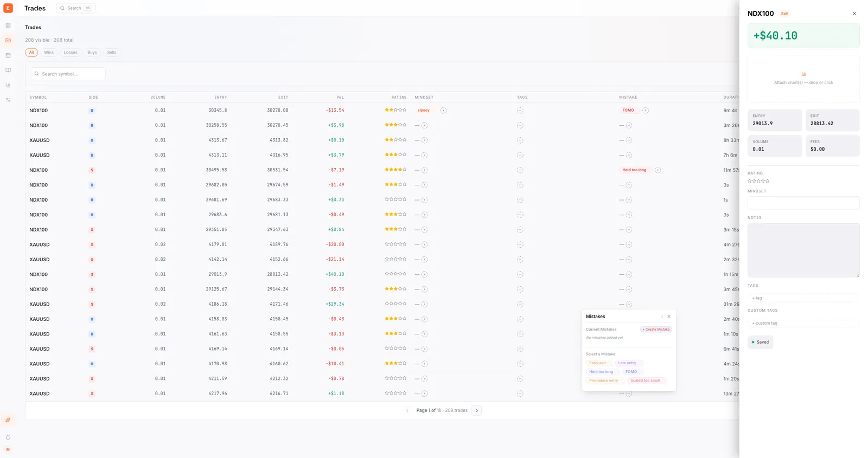Click the +$40.10 P&L table cell
868x458 pixels.
pyautogui.click(x=335, y=274)
